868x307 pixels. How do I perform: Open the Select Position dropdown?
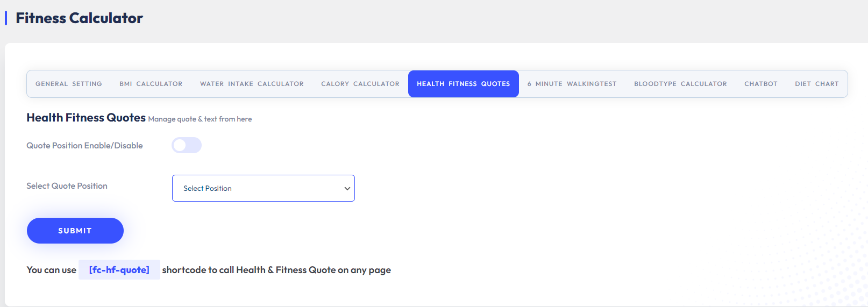[264, 188]
